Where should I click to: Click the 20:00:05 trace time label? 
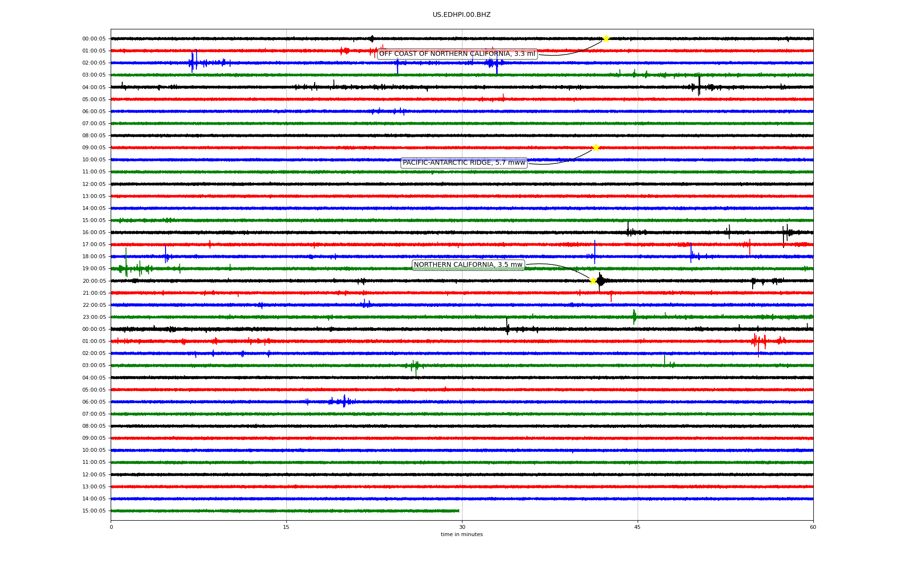(x=94, y=281)
